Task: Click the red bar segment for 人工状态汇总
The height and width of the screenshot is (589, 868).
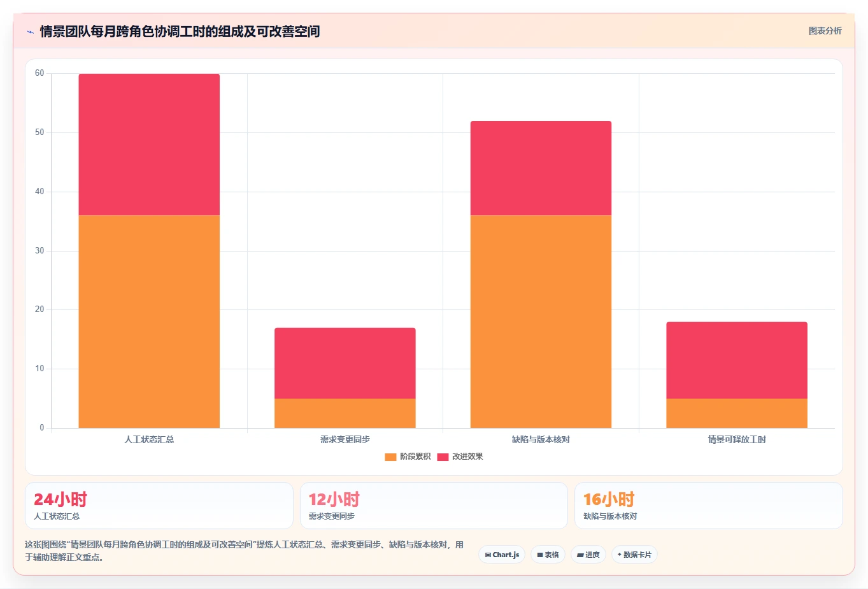Action: 149,145
